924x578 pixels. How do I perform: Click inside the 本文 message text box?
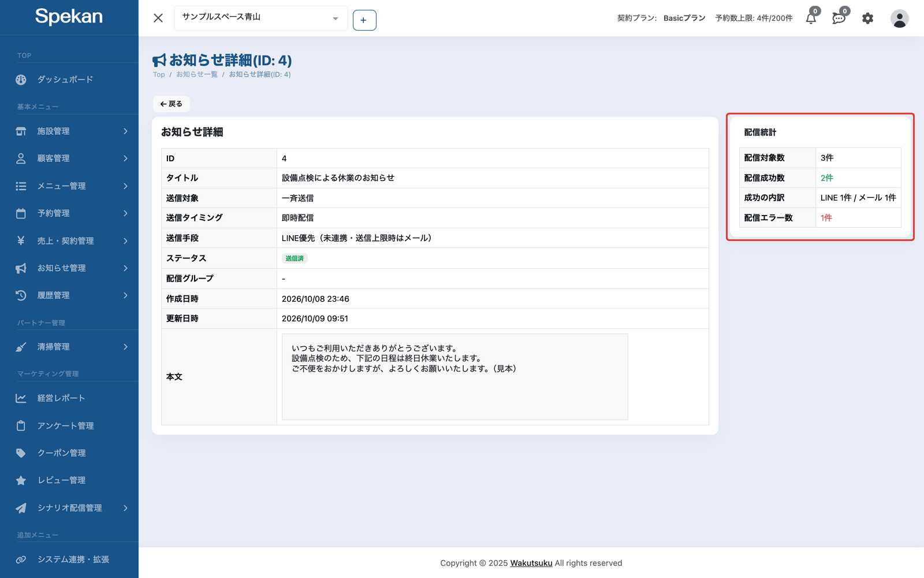[x=454, y=377]
